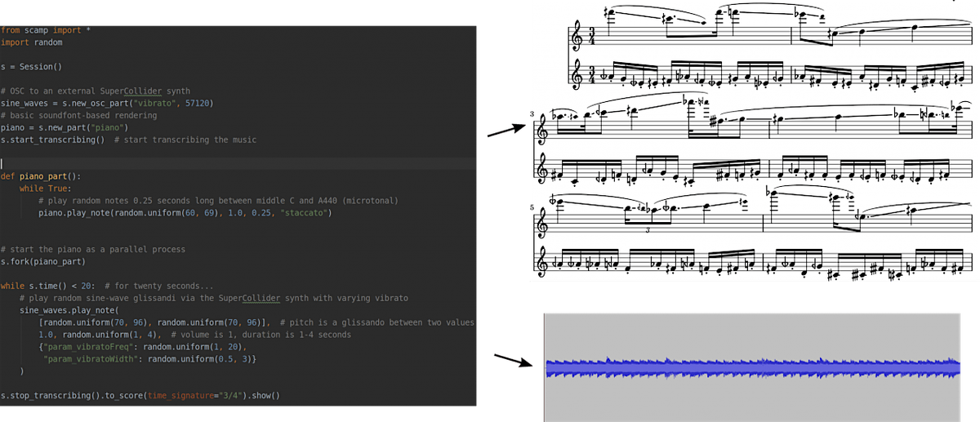The width and height of the screenshot is (980, 422).
Task: Click the measure number 5 in the score
Action: 532,207
